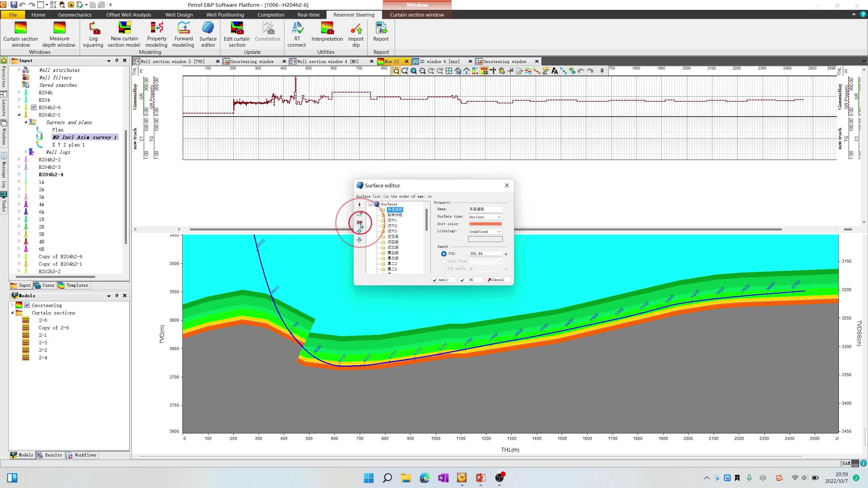This screenshot has width=868, height=488.
Task: Click the text annotation AA icon
Action: point(555,71)
